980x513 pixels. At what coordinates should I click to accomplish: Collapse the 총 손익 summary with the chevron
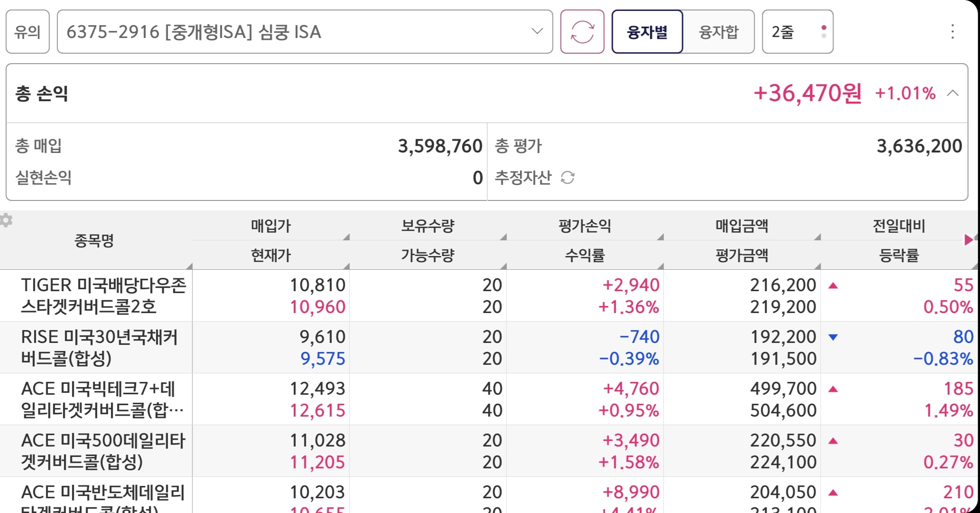pos(952,93)
